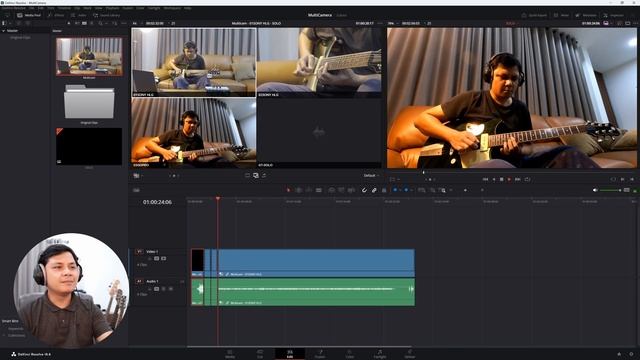Select the Trim Edit Mode tool

[299, 190]
